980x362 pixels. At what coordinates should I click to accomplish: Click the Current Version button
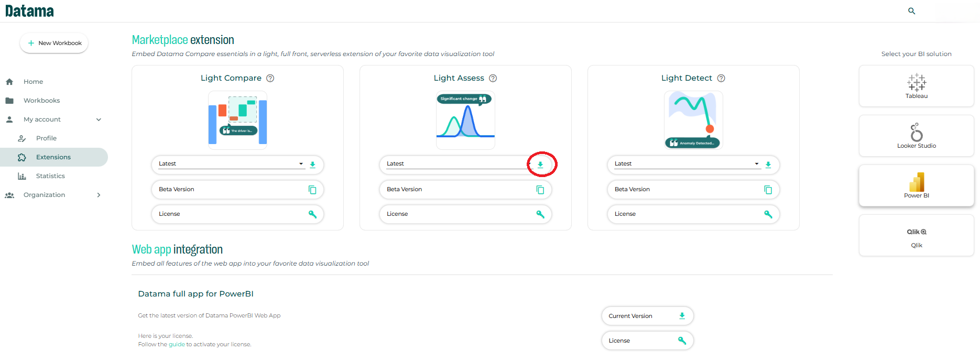[648, 316]
